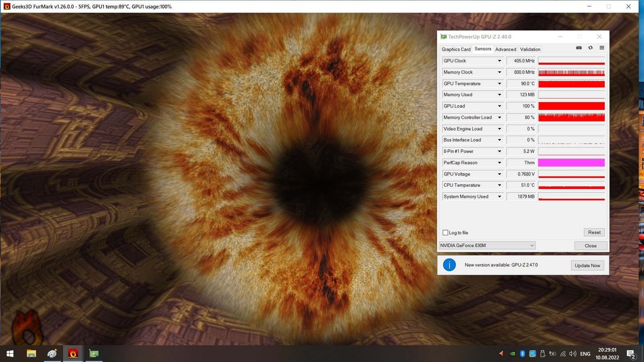Click the Memory Used value 123 MB
The image size is (644, 362).
(x=521, y=95)
